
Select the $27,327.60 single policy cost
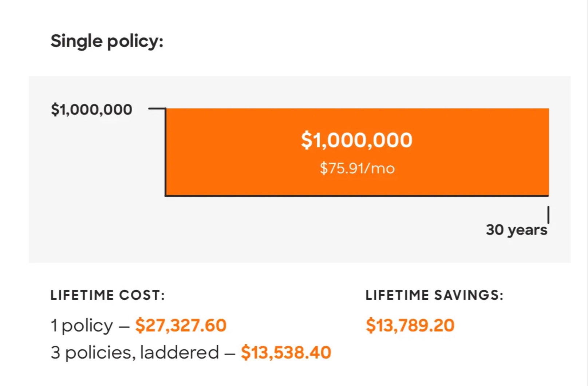coord(181,325)
